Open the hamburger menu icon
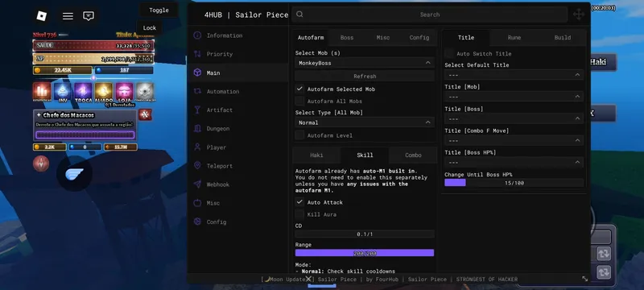644x290 pixels. coord(68,16)
